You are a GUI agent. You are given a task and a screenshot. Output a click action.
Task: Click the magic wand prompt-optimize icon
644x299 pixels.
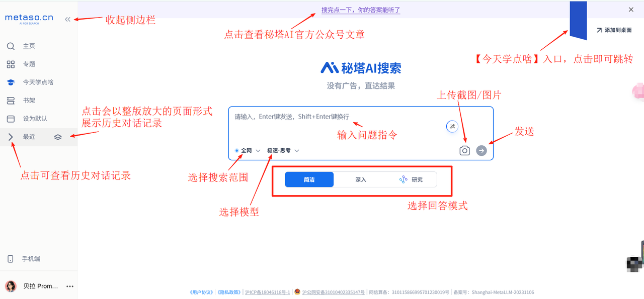coord(452,127)
